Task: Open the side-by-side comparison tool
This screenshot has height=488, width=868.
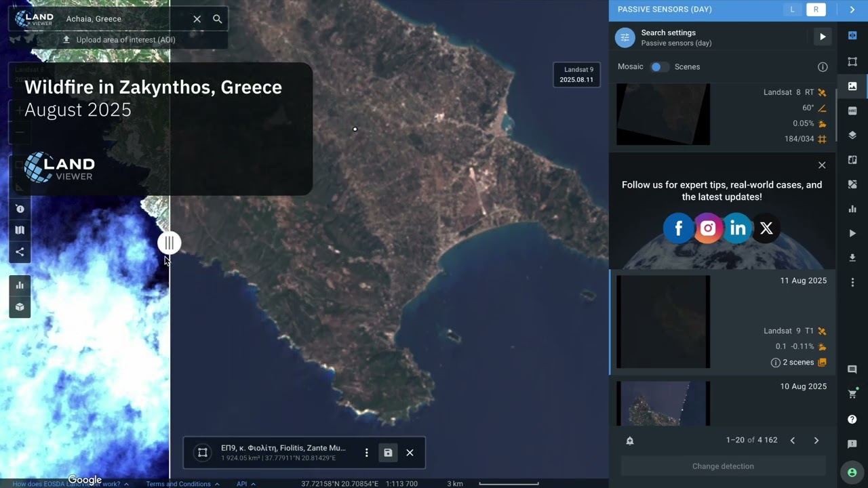Action: point(852,160)
